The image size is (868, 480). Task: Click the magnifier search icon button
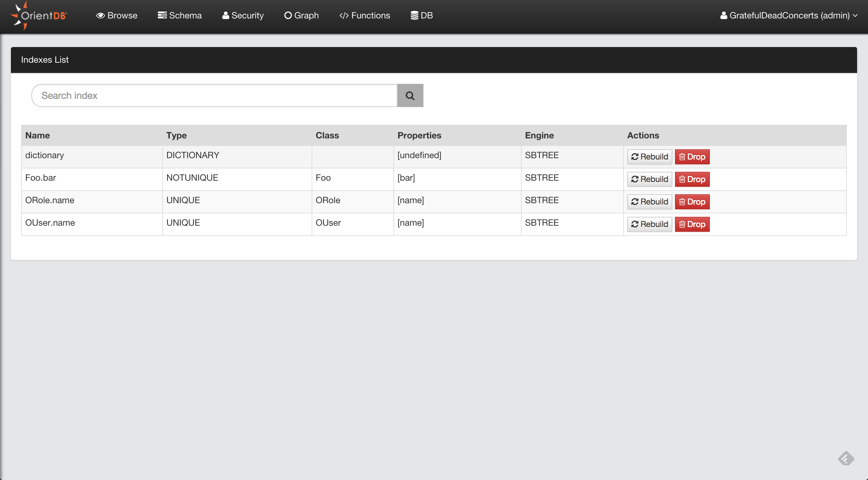410,95
